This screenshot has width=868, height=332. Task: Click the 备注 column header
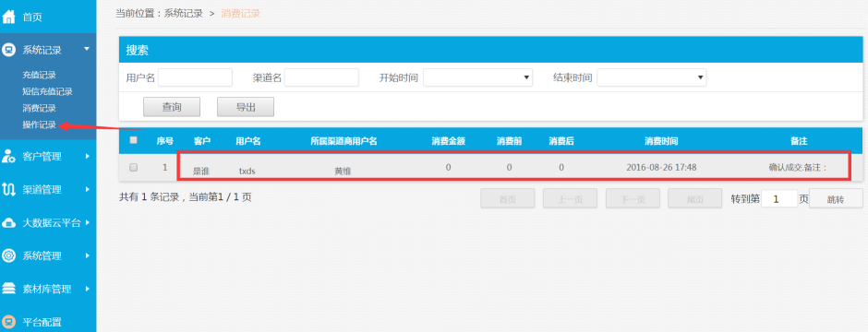799,141
